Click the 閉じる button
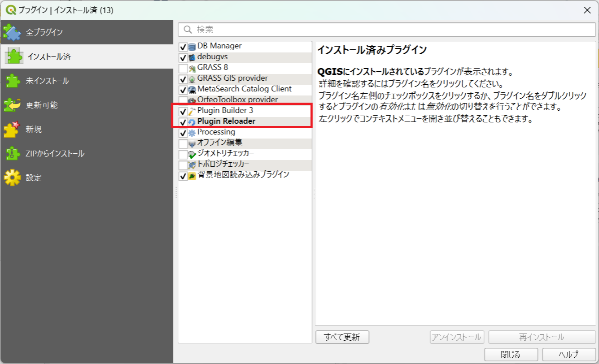The height and width of the screenshot is (364, 599). [x=511, y=354]
